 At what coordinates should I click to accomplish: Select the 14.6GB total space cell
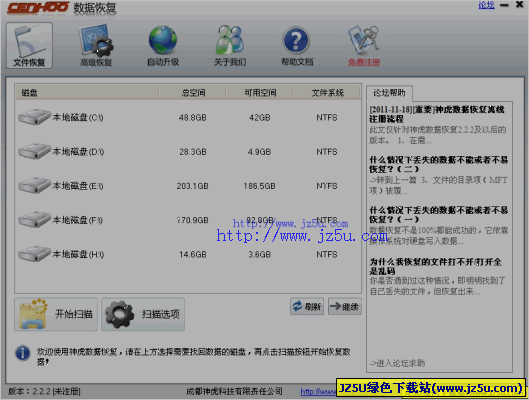point(193,254)
